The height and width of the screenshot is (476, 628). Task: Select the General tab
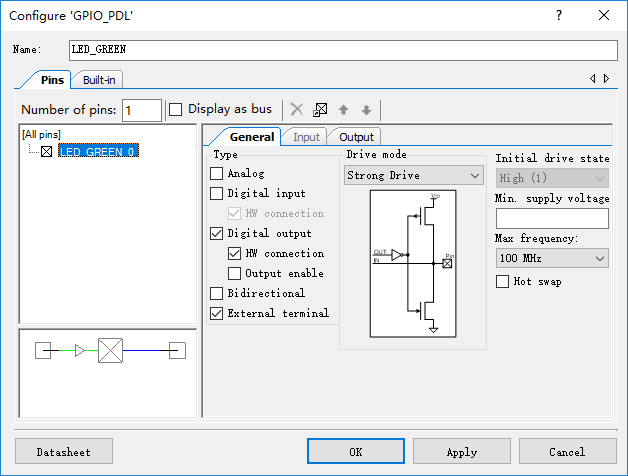pyautogui.click(x=252, y=137)
